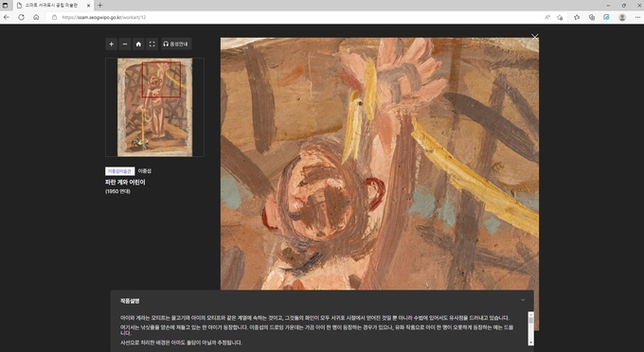Image resolution: width=644 pixels, height=352 pixels.
Task: Open browser collections
Action: (591, 17)
